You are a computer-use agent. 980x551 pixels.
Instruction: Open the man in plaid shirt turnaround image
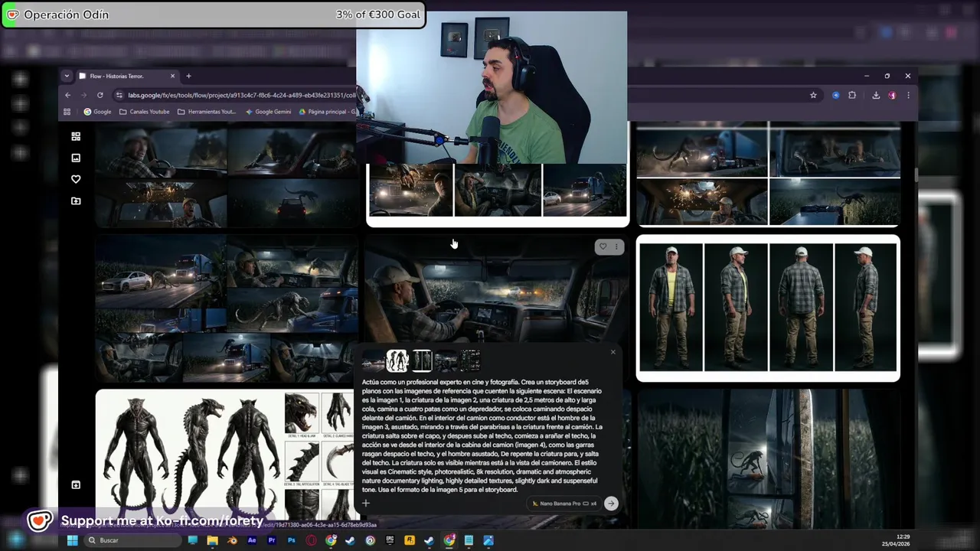tap(768, 308)
